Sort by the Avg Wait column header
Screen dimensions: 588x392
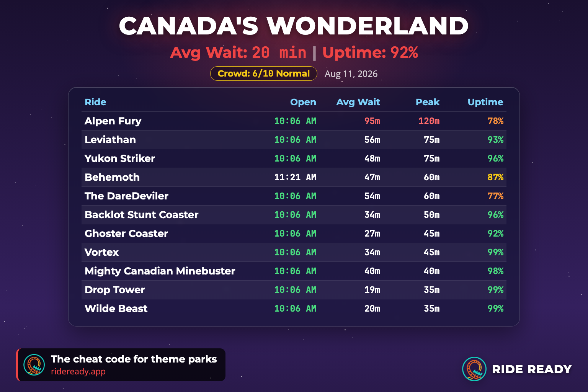point(358,102)
